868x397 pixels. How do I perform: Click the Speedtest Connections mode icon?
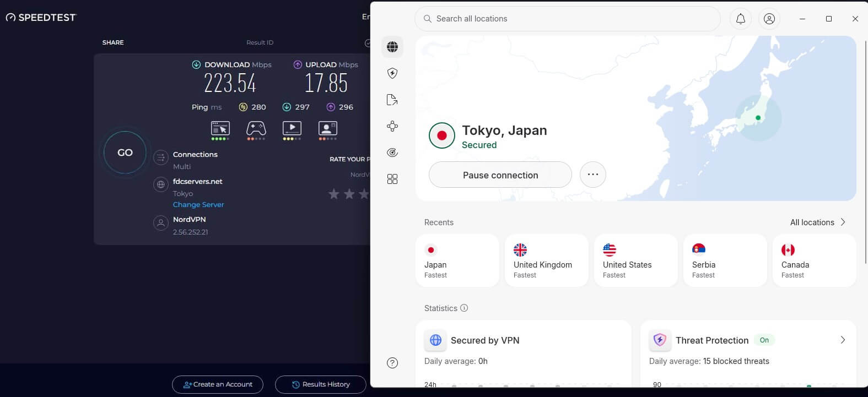tap(160, 158)
